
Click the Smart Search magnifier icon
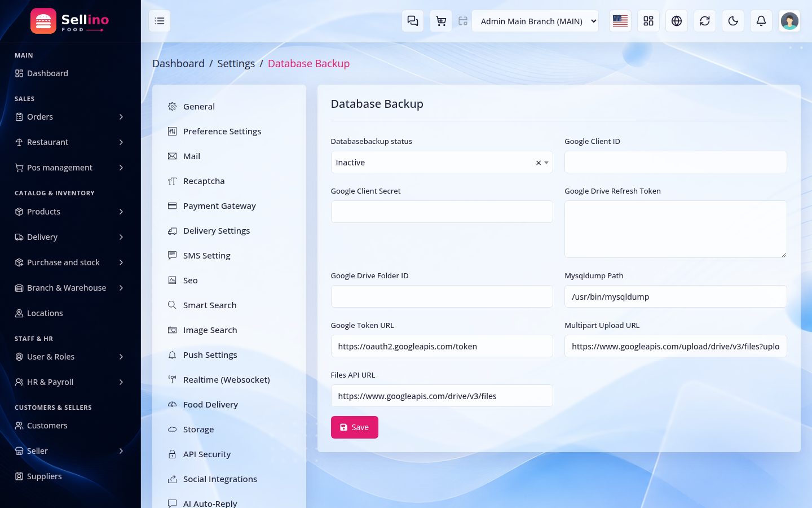173,305
